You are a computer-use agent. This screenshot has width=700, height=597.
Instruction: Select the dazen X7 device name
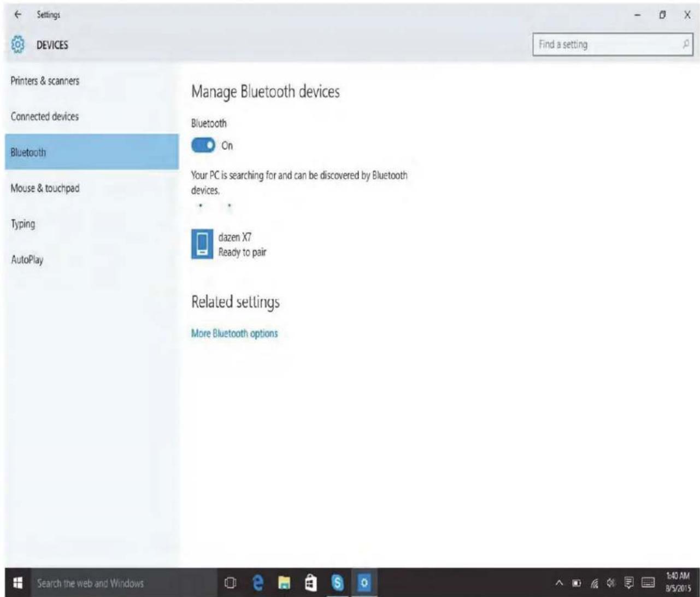[x=235, y=237]
